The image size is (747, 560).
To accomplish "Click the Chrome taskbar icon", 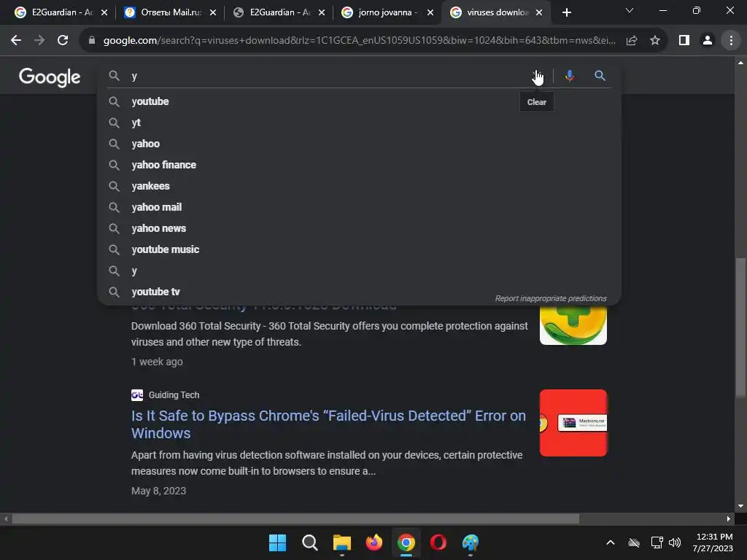I will coord(406,542).
